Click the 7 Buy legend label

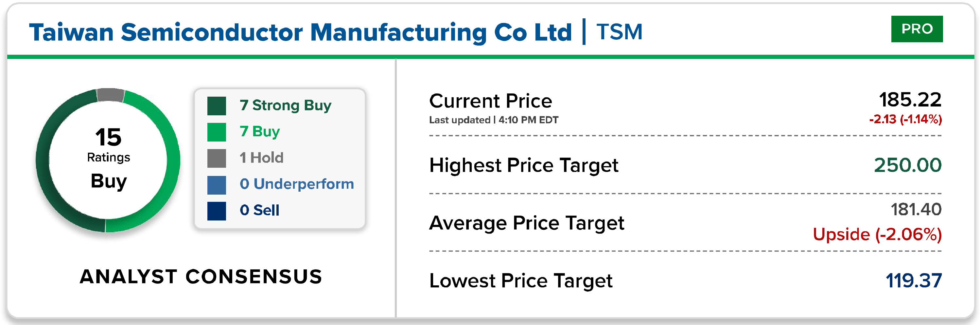260,131
